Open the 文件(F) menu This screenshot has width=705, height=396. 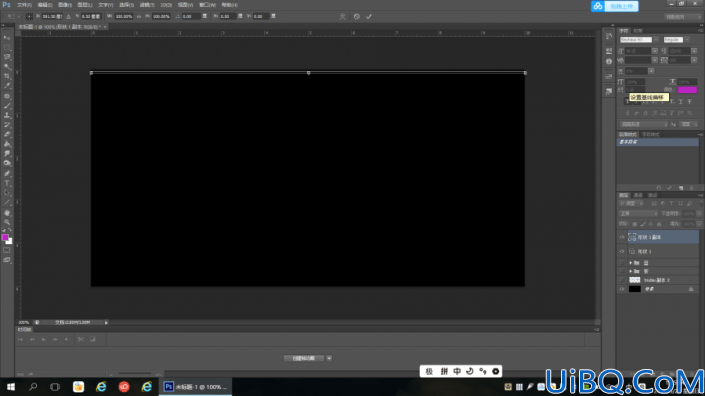coord(24,5)
